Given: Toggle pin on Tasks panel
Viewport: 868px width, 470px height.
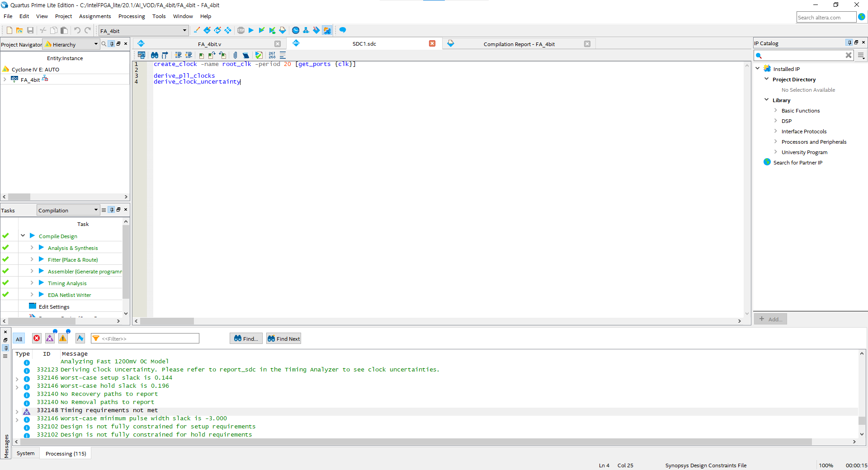Looking at the screenshot, I should click(112, 210).
